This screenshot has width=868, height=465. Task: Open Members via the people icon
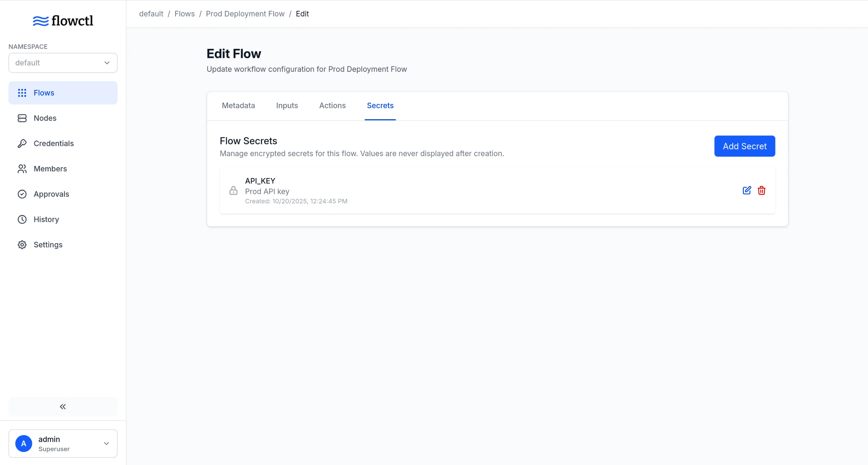pos(22,169)
